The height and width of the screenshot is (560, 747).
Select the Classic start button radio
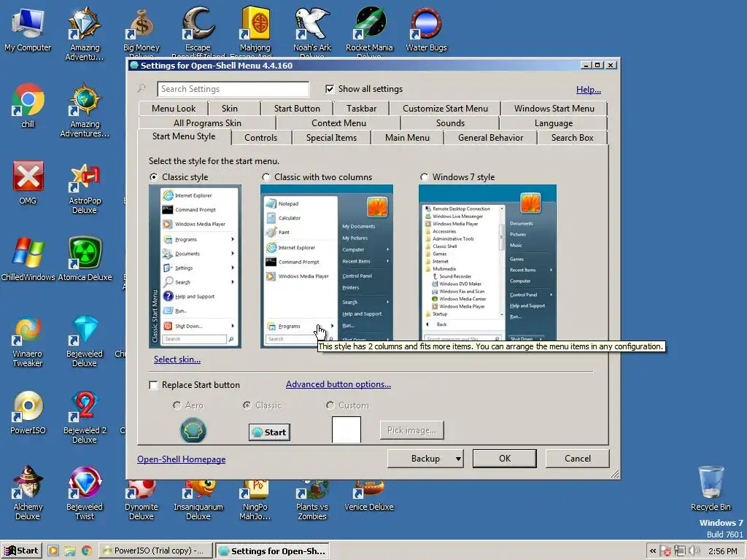click(247, 405)
